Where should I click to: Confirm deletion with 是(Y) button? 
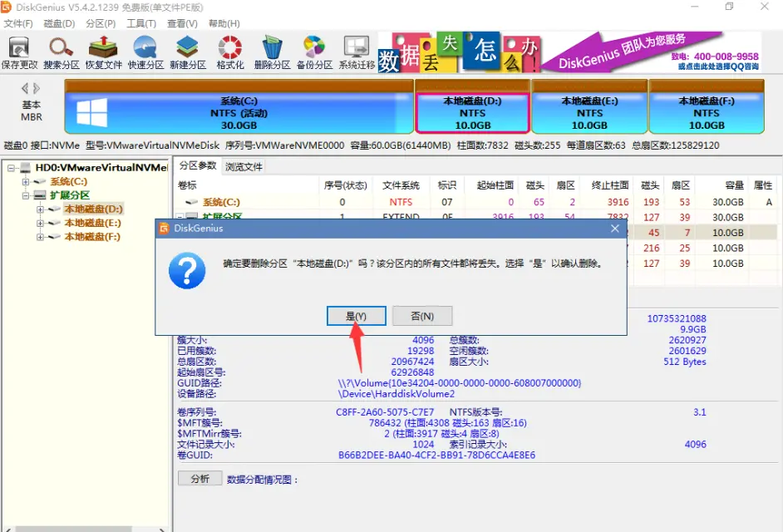click(356, 316)
